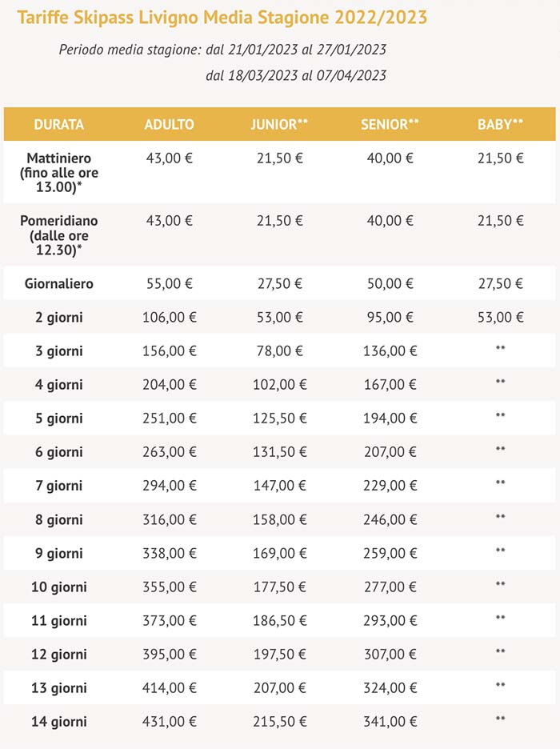Screen dimensions: 560x749
Task: Click the JUNIOR** column header
Action: (x=279, y=125)
